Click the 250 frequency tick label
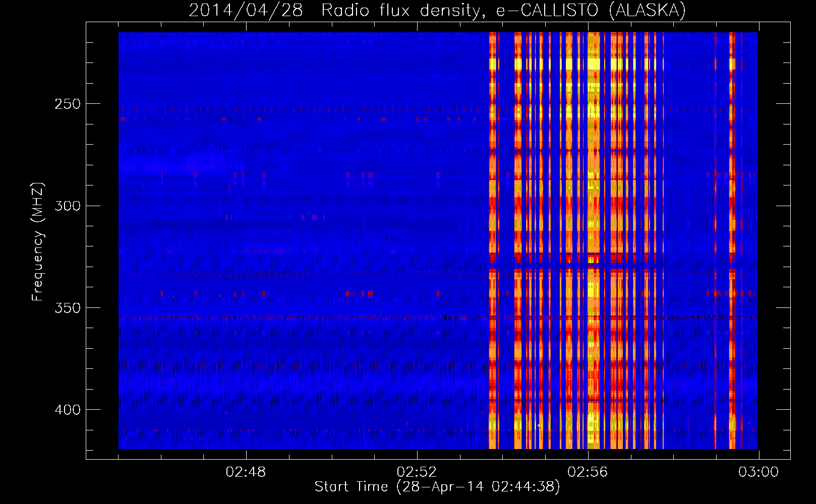 pos(68,104)
